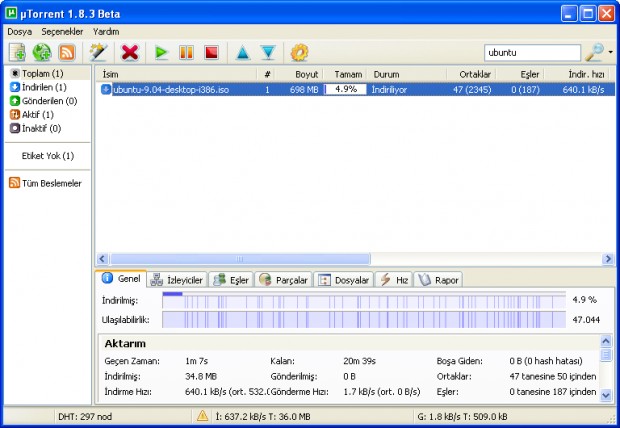Click the µTorrent title bar logo
Screen dimensions: 620x428
click(x=11, y=13)
